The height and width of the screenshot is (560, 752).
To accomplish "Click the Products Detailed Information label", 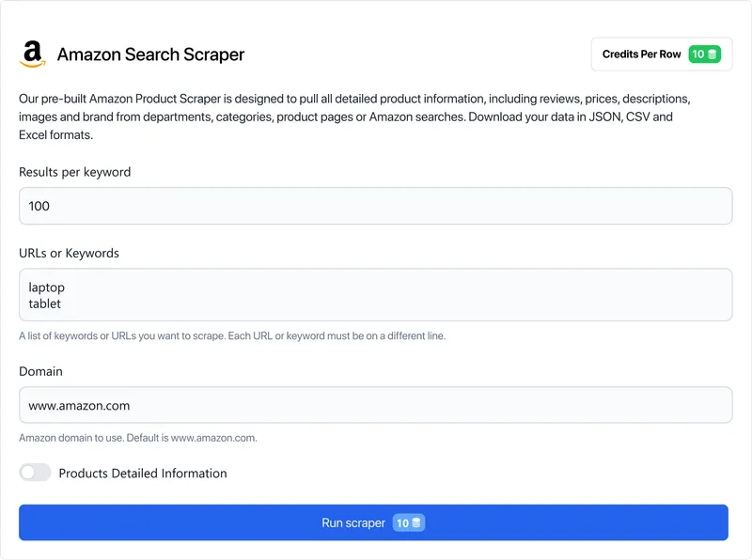I will click(142, 474).
